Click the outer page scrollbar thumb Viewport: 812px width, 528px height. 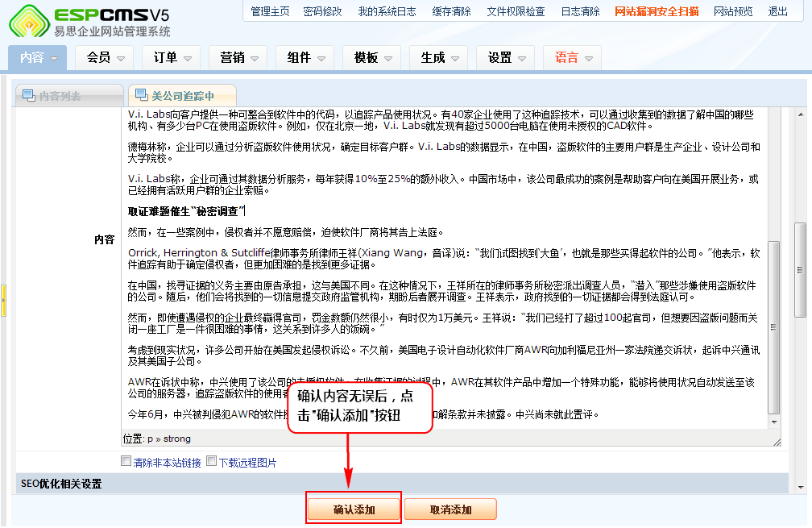tap(801, 270)
